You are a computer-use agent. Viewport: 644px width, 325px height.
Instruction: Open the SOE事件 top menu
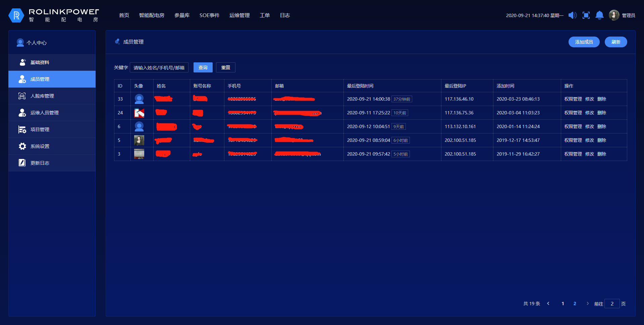coord(210,15)
